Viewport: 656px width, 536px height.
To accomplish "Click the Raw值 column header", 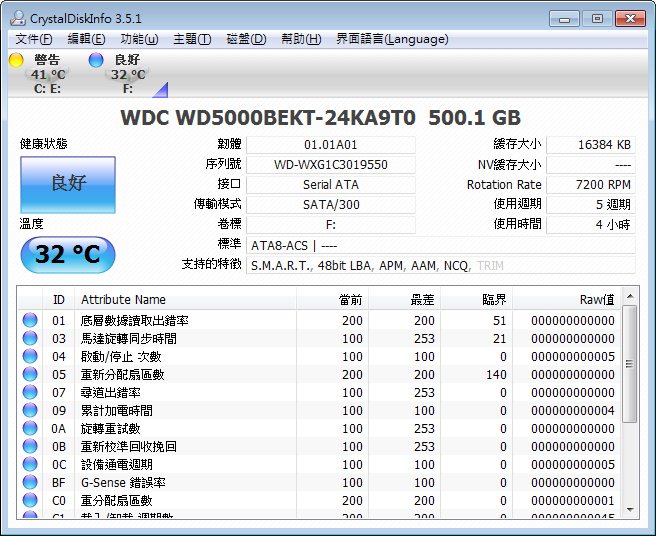I will (x=566, y=300).
